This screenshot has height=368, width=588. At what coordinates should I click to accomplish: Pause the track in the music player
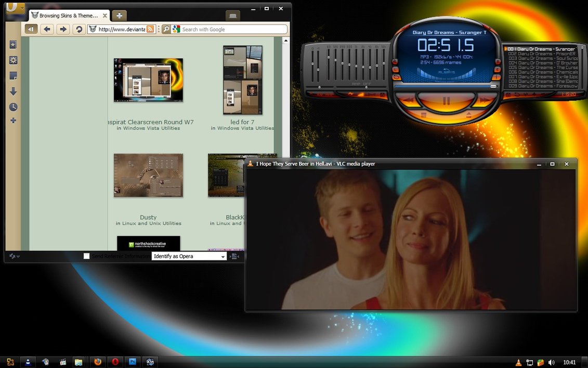446,100
